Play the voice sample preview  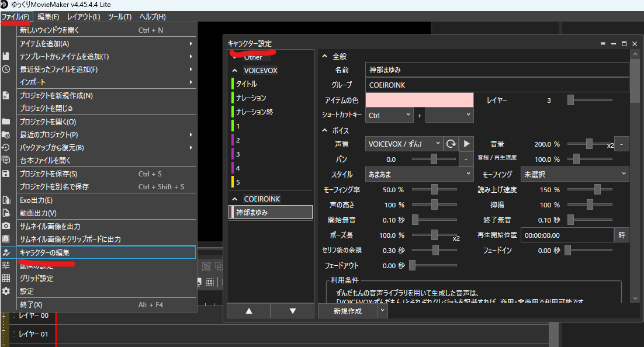(466, 144)
